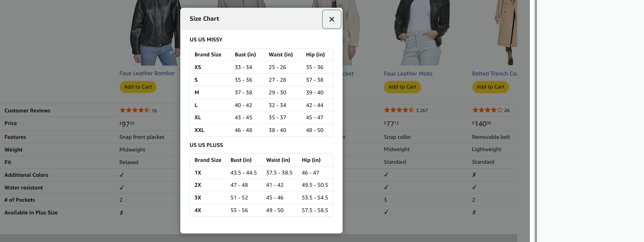Open star ratings with 26 reviews
The image size is (644, 242).
[487, 110]
